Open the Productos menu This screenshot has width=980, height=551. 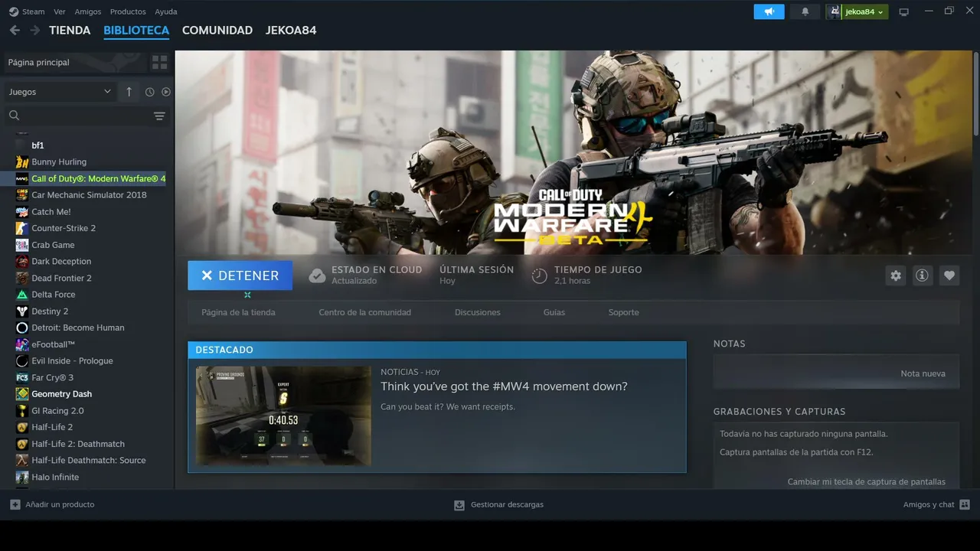point(128,11)
